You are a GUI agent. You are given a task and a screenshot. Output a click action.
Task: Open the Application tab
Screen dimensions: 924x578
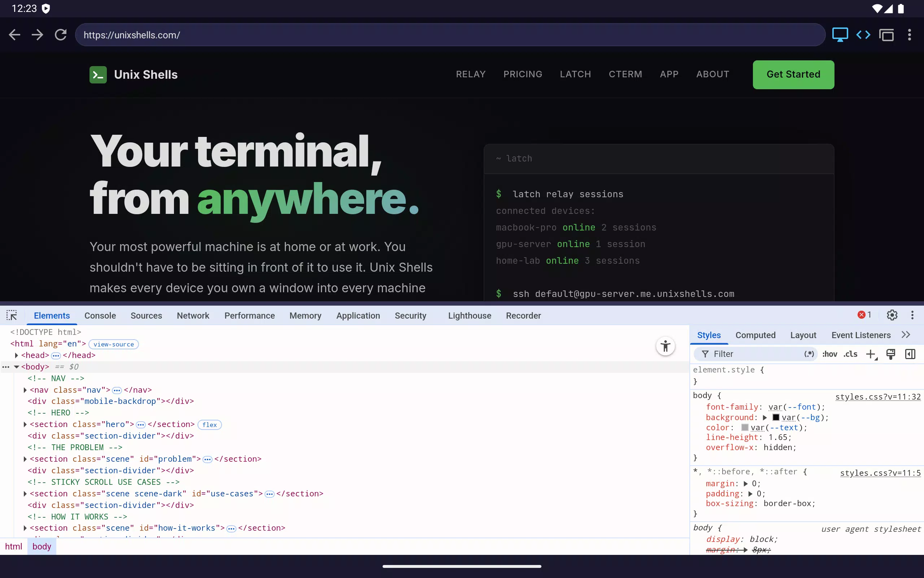click(x=358, y=315)
